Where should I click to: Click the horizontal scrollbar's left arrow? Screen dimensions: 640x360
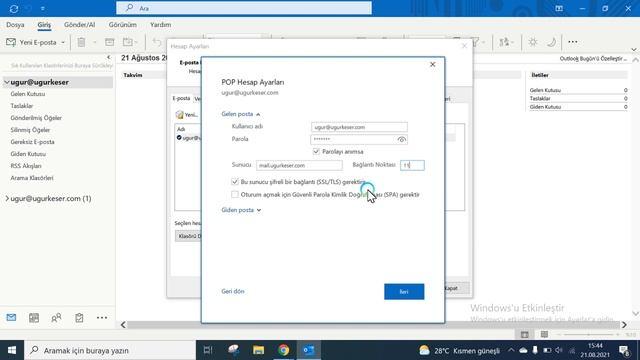coord(123,325)
